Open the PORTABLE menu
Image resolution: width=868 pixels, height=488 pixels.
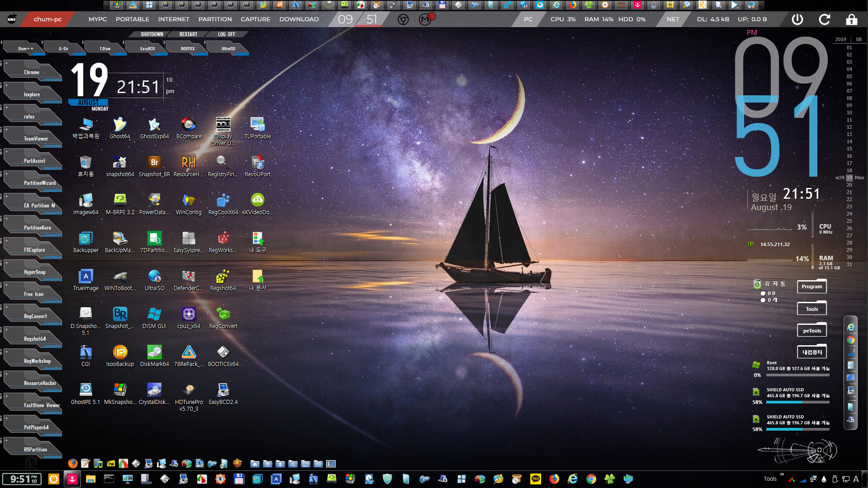132,19
